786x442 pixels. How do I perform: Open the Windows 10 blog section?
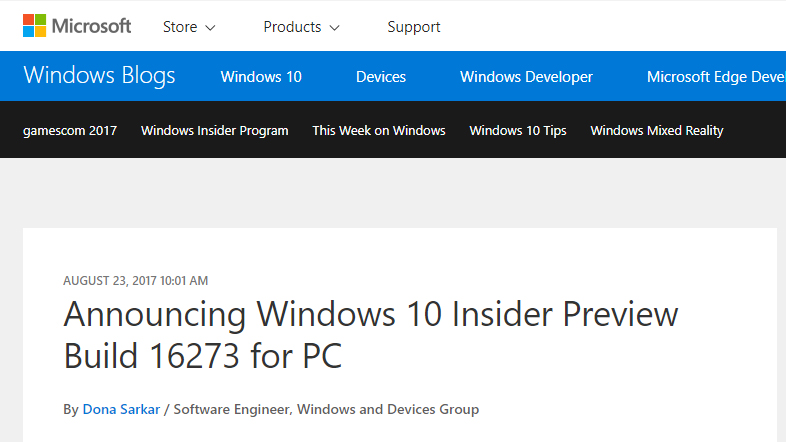pyautogui.click(x=261, y=77)
